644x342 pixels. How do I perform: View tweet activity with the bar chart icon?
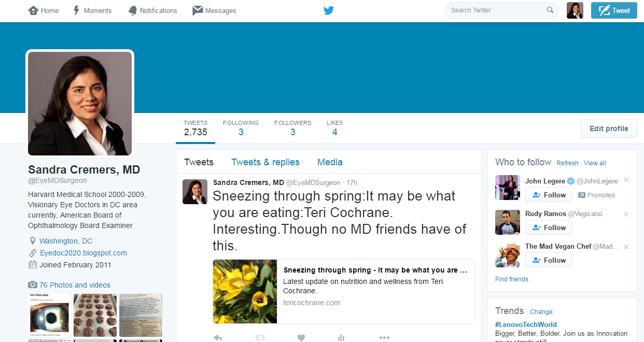(x=341, y=337)
